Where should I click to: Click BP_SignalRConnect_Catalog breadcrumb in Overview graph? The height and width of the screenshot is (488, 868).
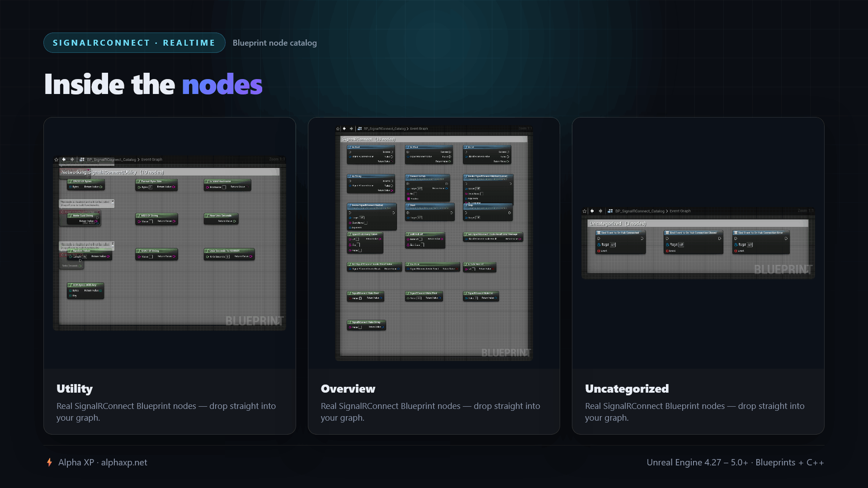[385, 129]
